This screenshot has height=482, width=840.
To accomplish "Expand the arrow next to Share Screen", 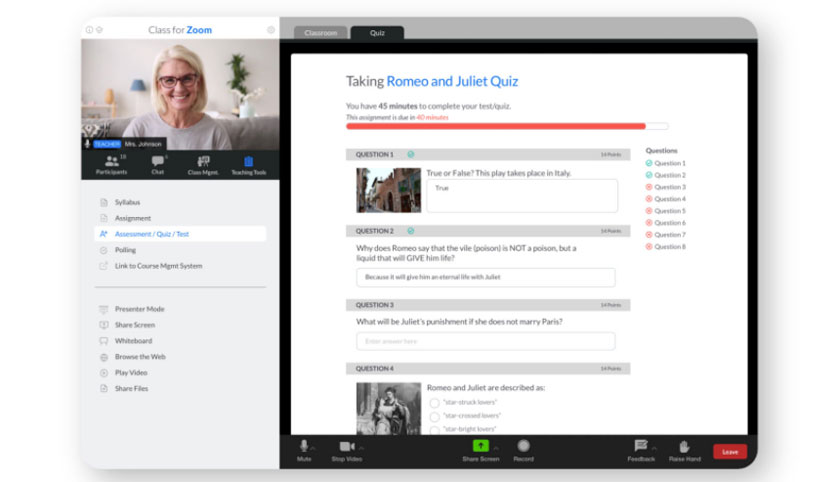I will pyautogui.click(x=496, y=448).
